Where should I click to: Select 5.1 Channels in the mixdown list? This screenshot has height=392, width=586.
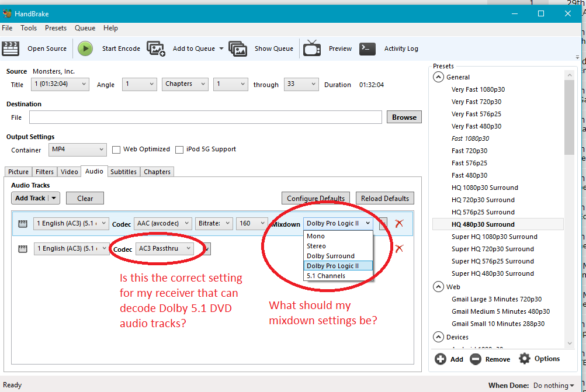(338, 276)
